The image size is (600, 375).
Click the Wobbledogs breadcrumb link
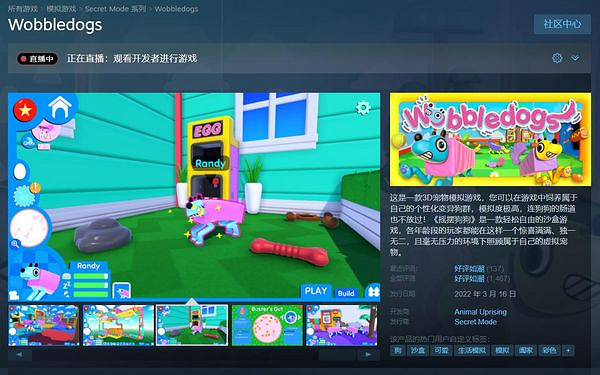pos(176,8)
